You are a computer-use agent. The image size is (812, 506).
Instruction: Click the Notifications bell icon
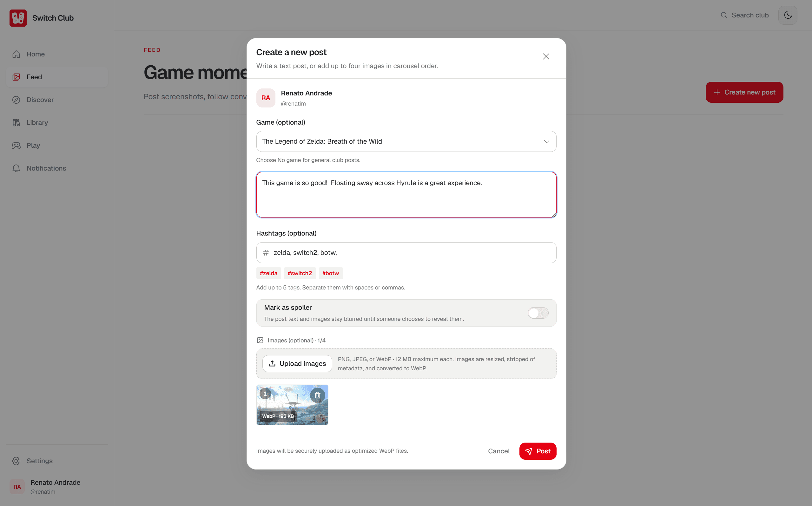coord(16,168)
